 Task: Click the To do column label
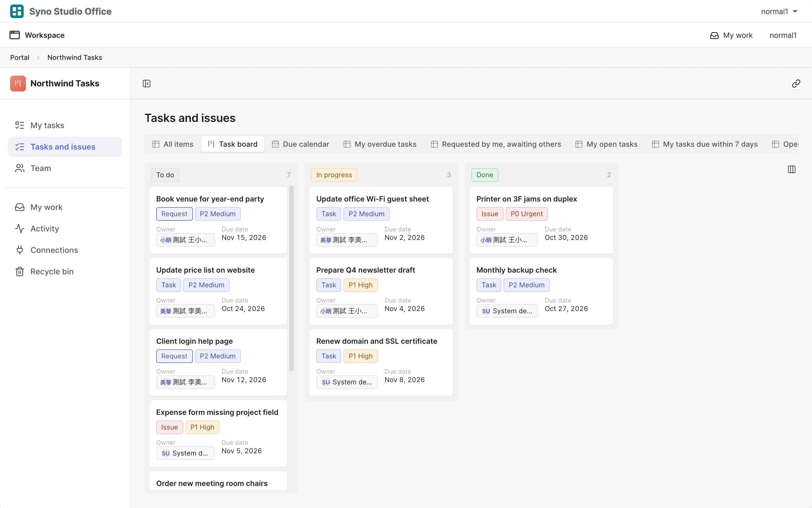pos(165,175)
